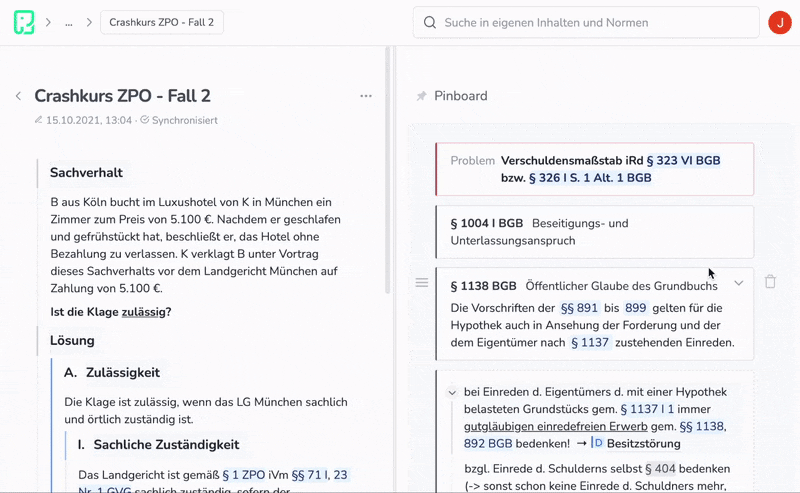Open § 1 ZPO link
The image size is (800, 493).
(244, 475)
